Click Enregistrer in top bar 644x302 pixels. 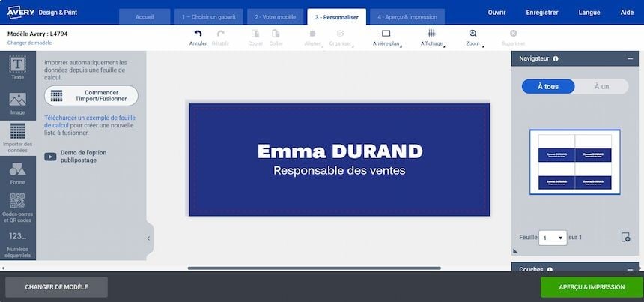542,13
